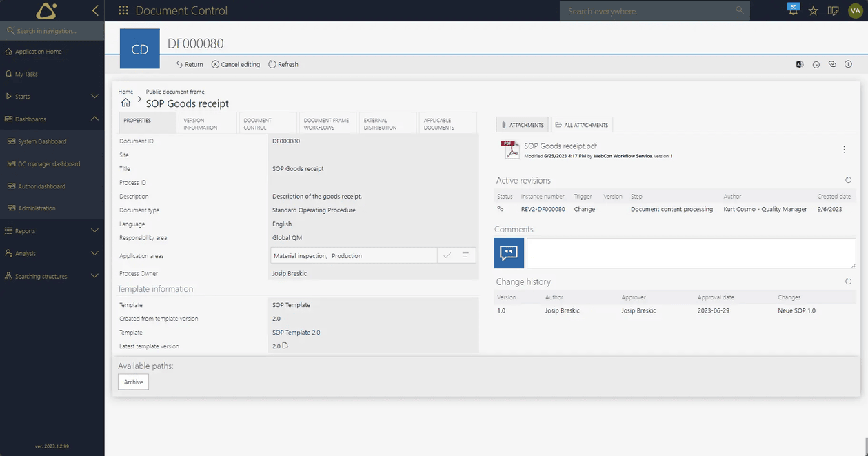
Task: Open the REV2-DF000080 revision link
Action: [x=543, y=209]
